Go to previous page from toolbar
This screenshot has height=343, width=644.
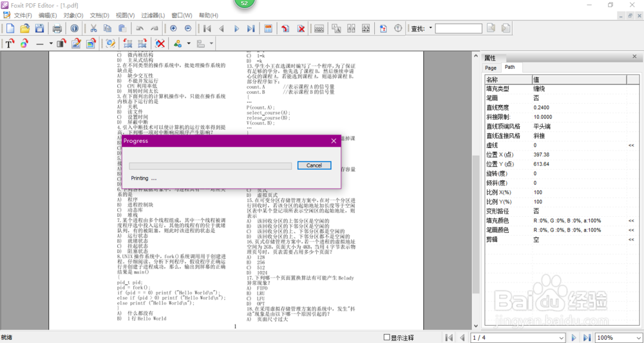pos(222,28)
